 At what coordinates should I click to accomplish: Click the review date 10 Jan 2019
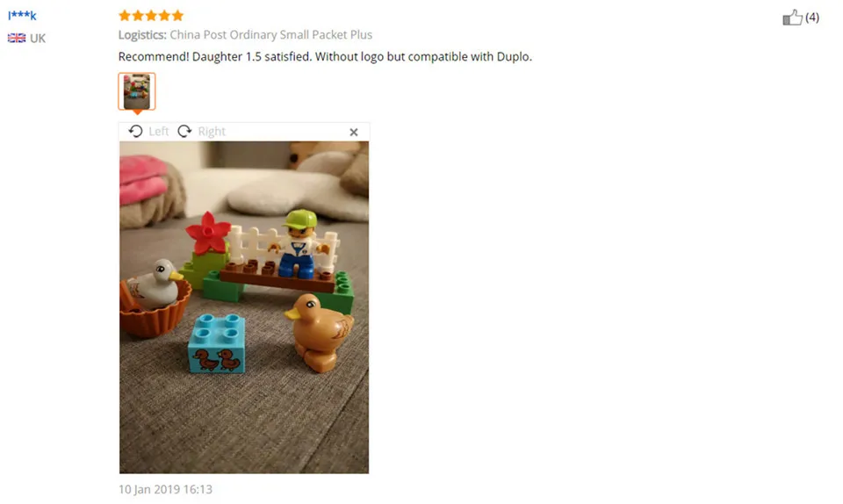click(x=165, y=489)
